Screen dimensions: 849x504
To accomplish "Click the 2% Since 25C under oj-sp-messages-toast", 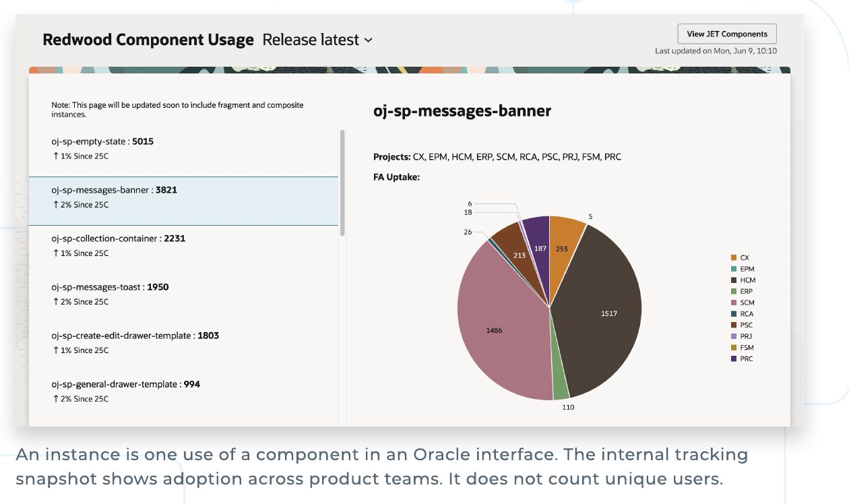I will point(81,302).
